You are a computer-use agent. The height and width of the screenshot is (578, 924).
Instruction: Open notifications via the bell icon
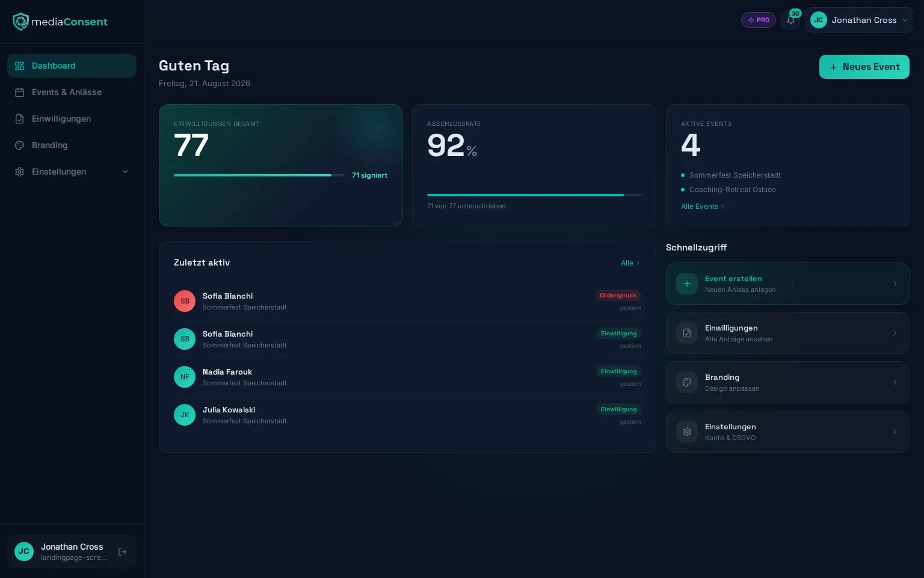[x=790, y=20]
